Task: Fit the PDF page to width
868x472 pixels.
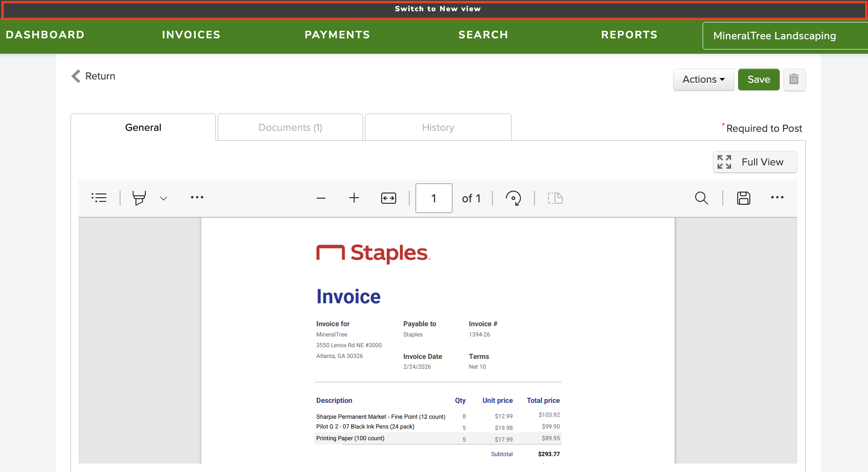Action: point(389,198)
